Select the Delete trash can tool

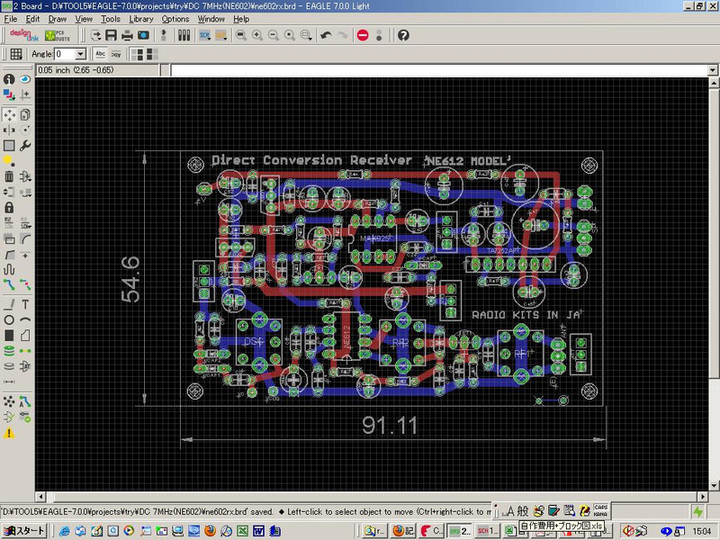9,177
